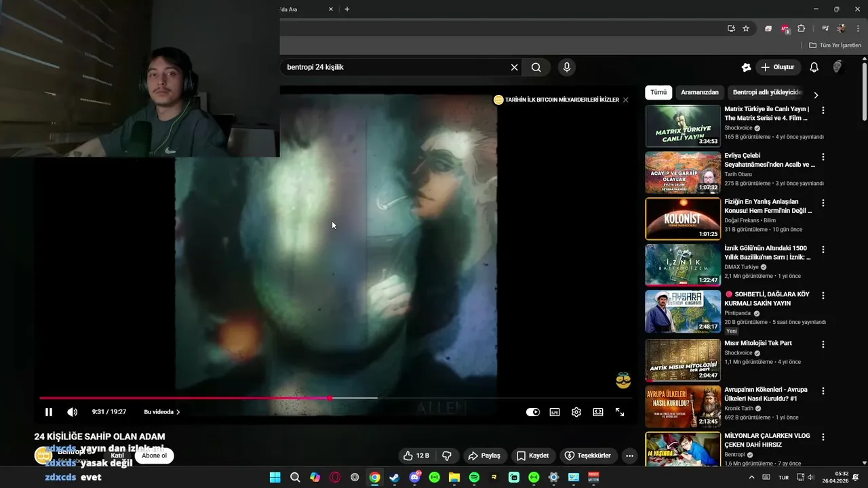Open File Explorer from the taskbar
The height and width of the screenshot is (488, 868).
tap(454, 477)
